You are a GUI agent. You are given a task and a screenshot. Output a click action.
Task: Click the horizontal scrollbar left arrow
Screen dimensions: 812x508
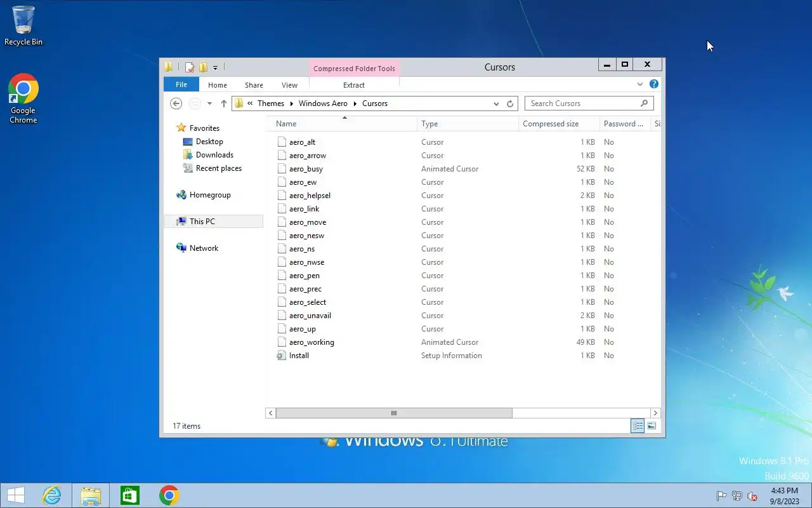pos(271,413)
